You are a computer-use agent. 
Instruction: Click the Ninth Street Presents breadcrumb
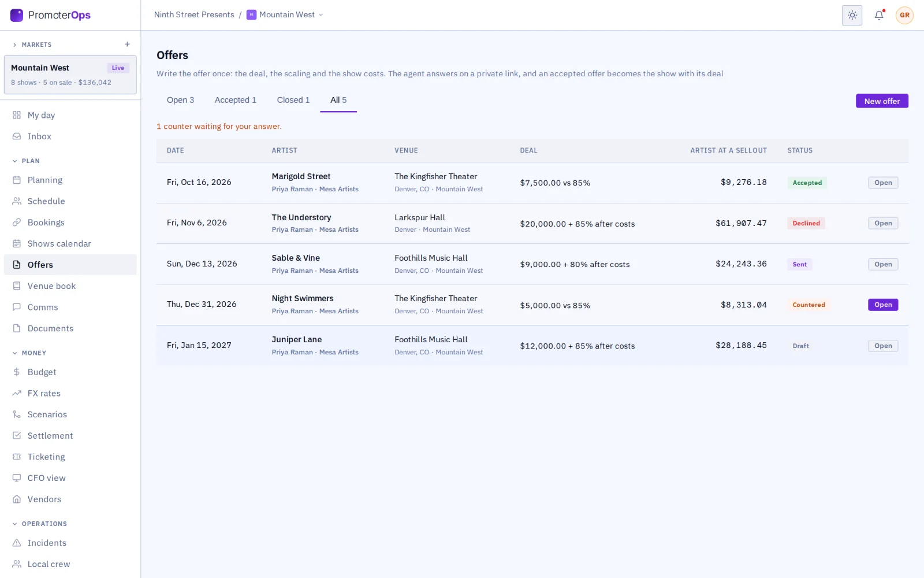[194, 15]
